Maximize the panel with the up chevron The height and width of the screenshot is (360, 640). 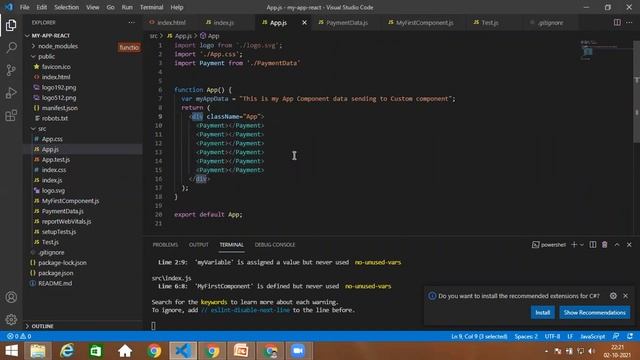point(617,244)
